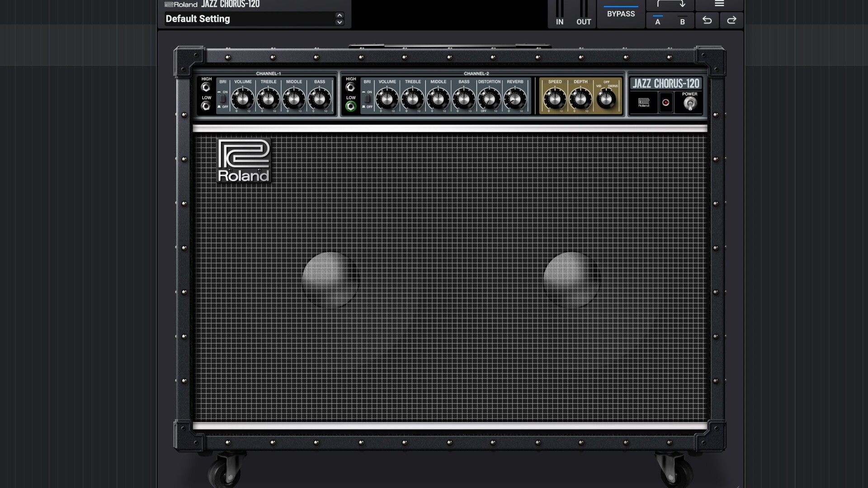
Task: Click the REVERB knob
Action: point(515,99)
